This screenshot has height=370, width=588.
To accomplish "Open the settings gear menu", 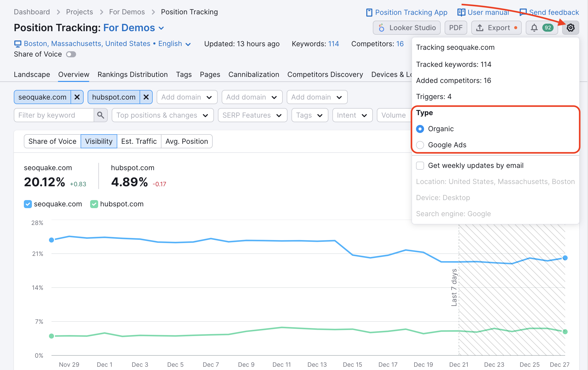I will (x=570, y=28).
